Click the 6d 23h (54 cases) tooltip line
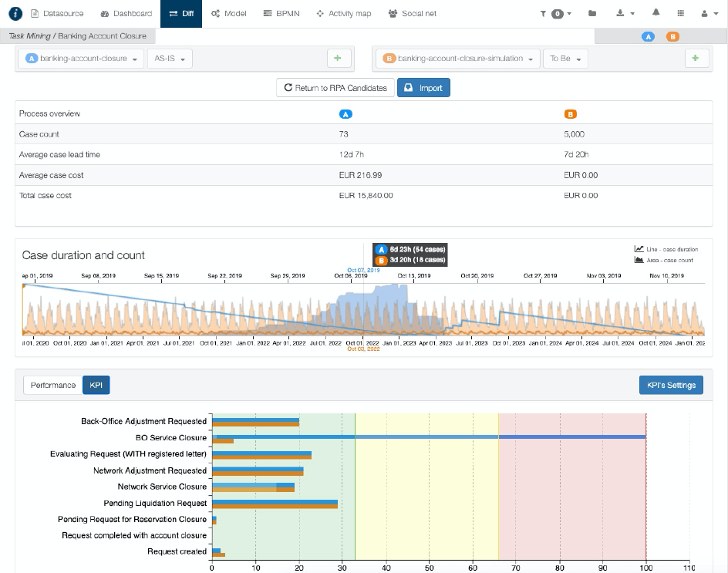The width and height of the screenshot is (728, 573). point(411,249)
